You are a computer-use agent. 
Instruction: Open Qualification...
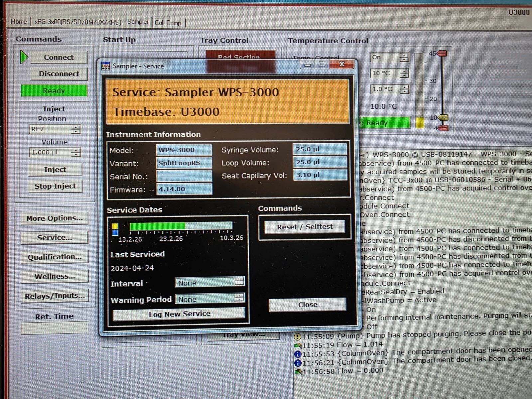(x=55, y=257)
